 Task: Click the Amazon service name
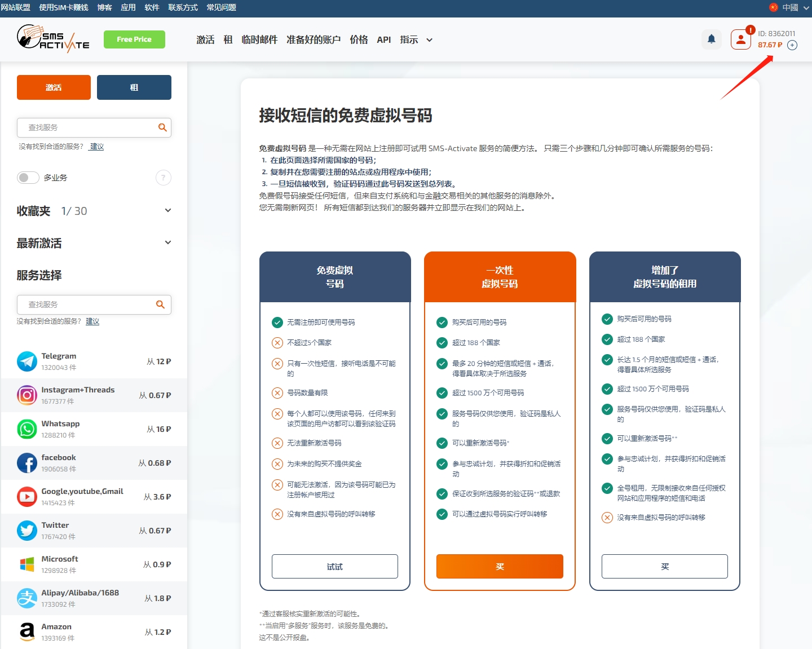click(56, 626)
